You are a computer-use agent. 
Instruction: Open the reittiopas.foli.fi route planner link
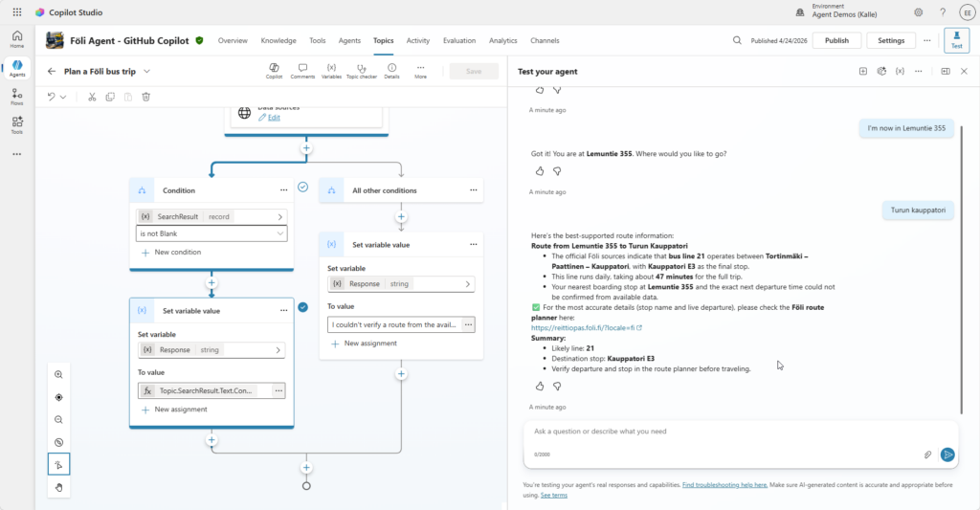[x=583, y=327]
